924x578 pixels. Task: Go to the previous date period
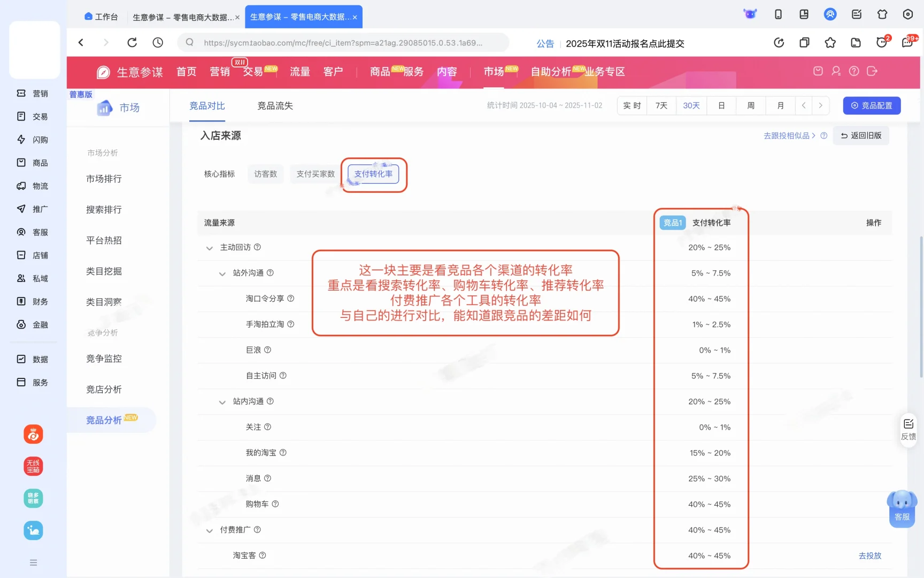point(804,106)
